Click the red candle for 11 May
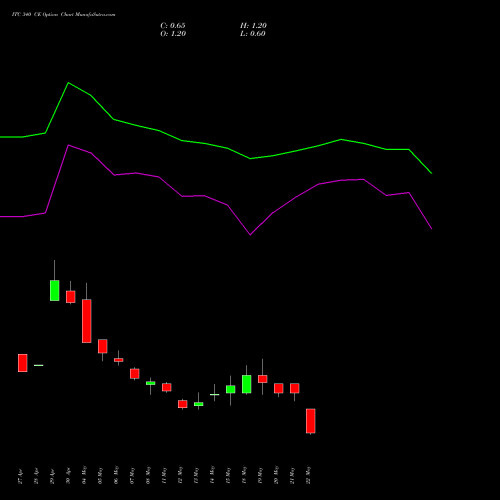Viewport: 500px width, 500px height. coord(167,387)
